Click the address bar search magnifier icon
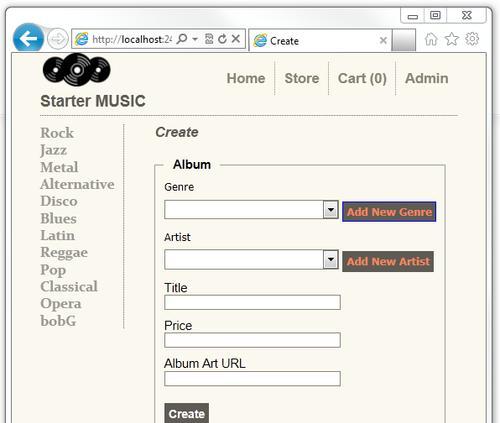Screen dimensions: 500x423 182,39
